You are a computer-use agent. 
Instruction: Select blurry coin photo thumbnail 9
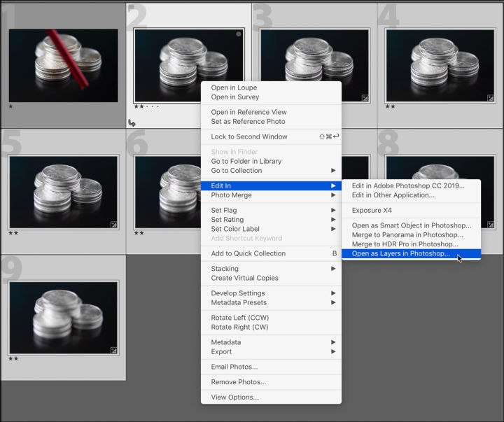pos(63,318)
